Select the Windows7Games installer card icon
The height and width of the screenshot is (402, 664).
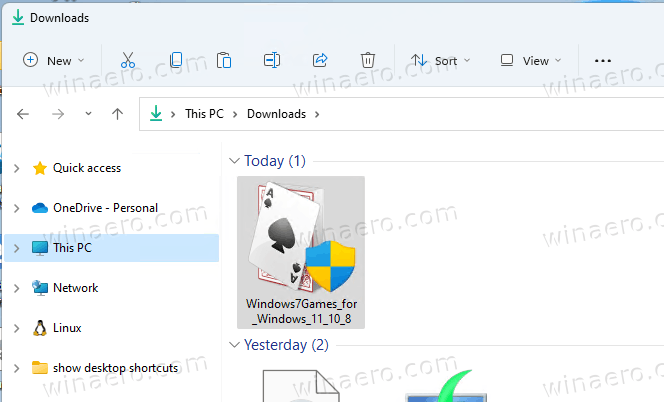(x=302, y=237)
